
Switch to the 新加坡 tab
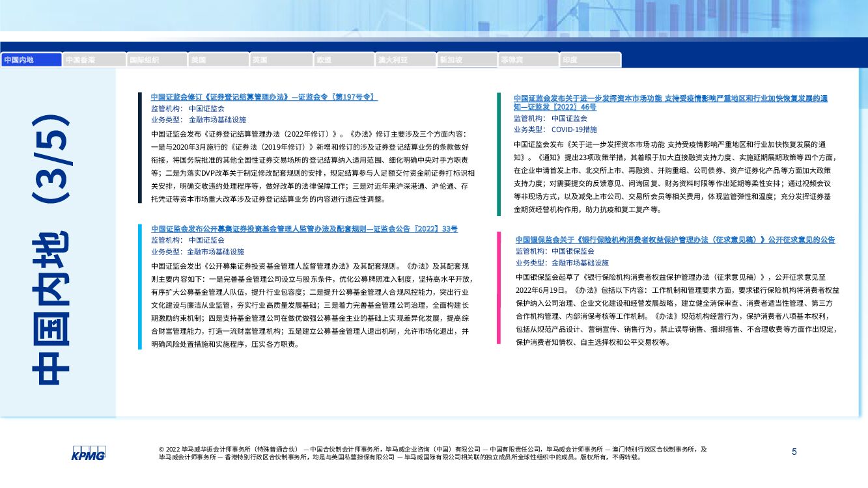[x=468, y=59]
